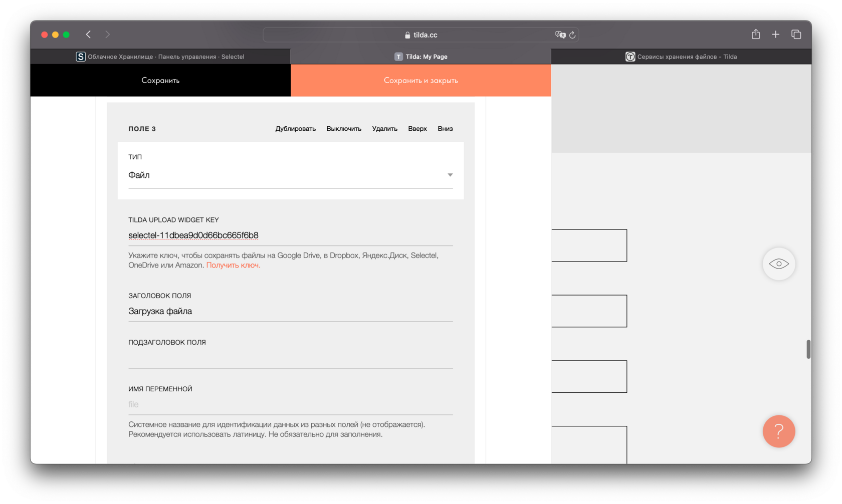Switch to the Облачное Хранилище Selectel tab
The height and width of the screenshot is (504, 842).
[x=160, y=57]
